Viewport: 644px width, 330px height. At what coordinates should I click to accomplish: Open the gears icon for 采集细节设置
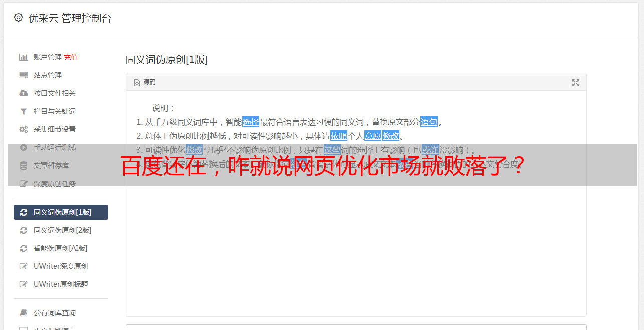[23, 129]
